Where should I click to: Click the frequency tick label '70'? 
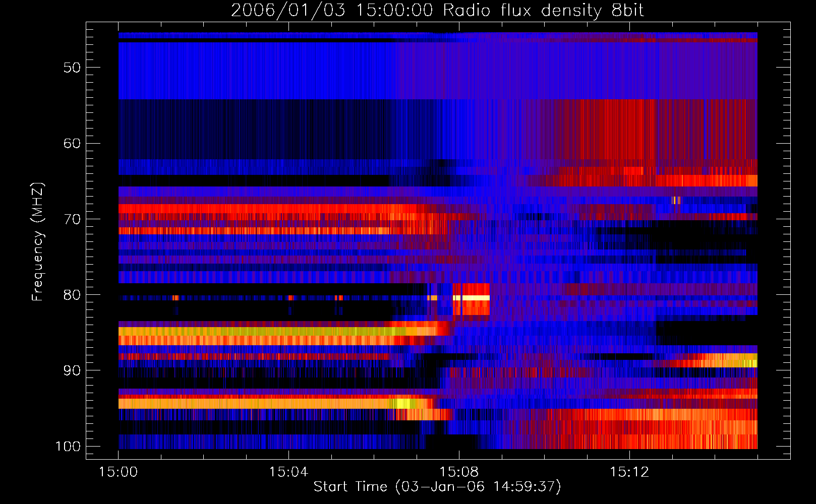[x=72, y=219]
